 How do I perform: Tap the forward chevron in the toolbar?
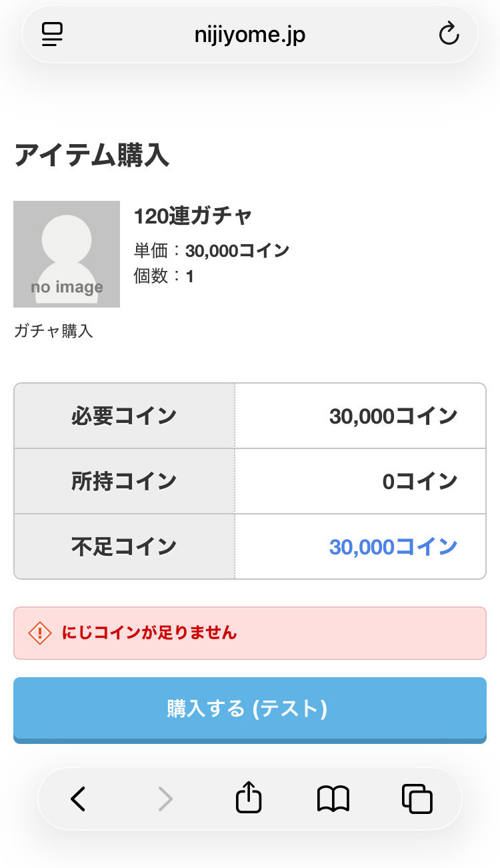point(165,799)
